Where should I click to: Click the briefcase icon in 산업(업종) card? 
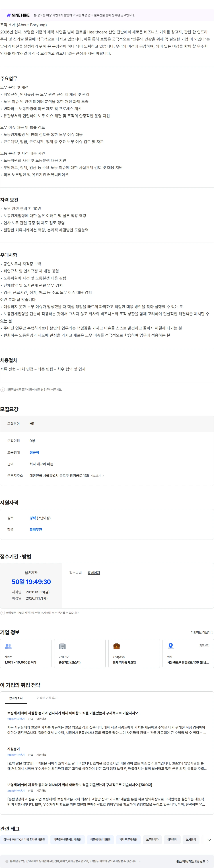coord(117,646)
